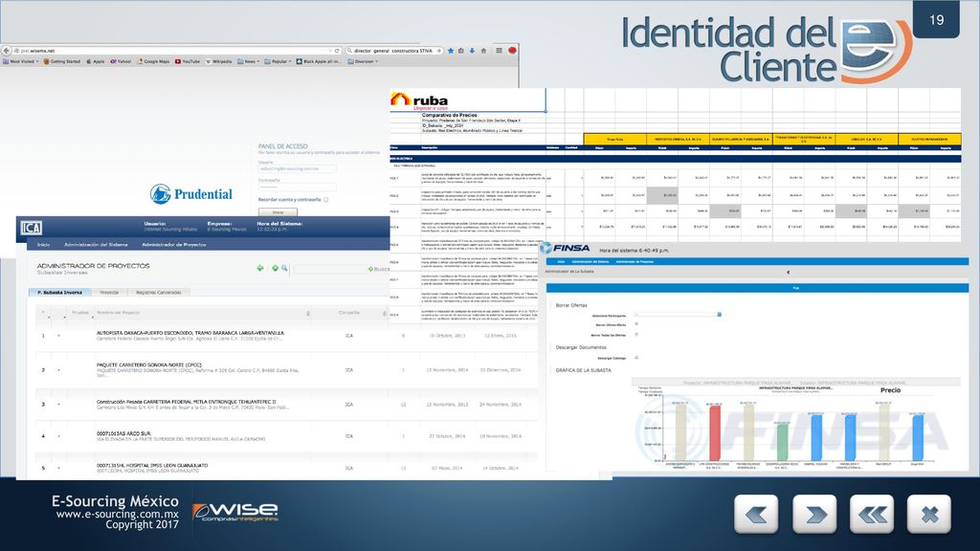This screenshot has width=980, height=551.
Task: Click the FINSA logo in the FINSA window
Action: (565, 248)
